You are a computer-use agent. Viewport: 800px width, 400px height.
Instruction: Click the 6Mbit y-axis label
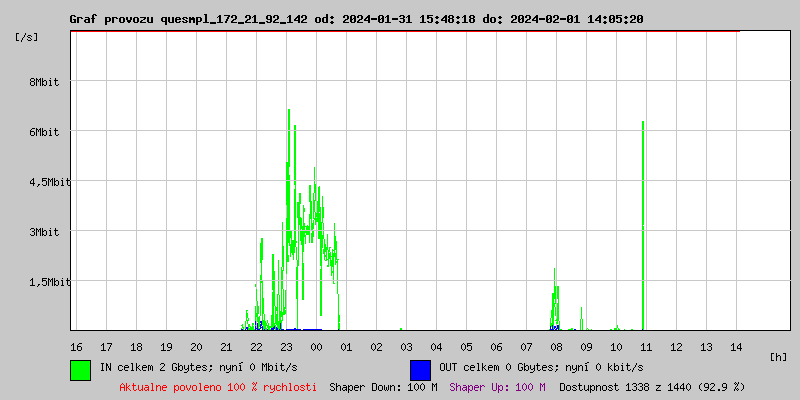(x=44, y=132)
